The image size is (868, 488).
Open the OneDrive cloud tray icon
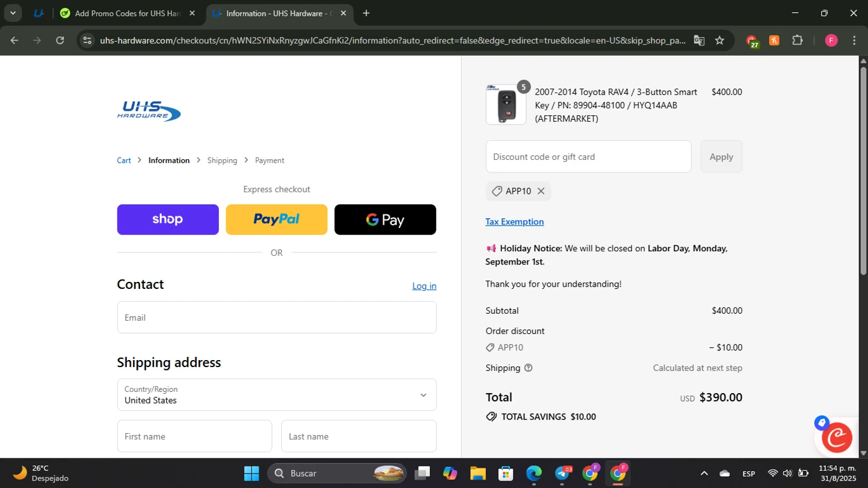point(724,474)
